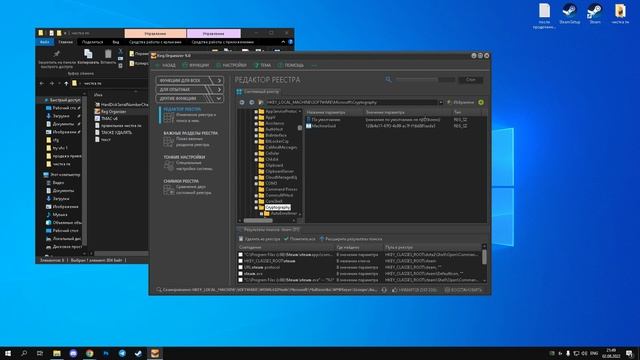Image resolution: width=640 pixels, height=360 pixels.
Task: Click the green add-to-favorites icon
Action: 481,102
